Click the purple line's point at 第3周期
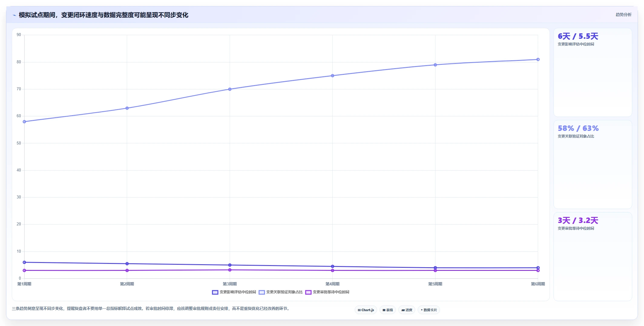The height and width of the screenshot is (326, 644). tap(230, 270)
